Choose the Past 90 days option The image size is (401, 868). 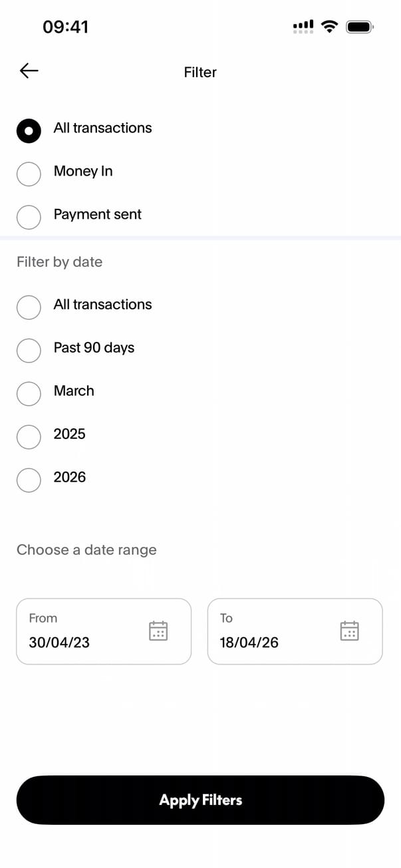(x=29, y=351)
